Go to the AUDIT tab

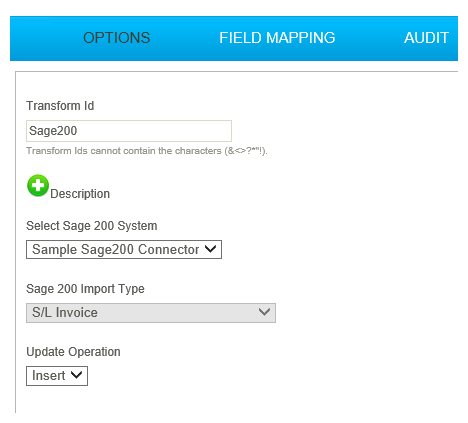click(426, 38)
